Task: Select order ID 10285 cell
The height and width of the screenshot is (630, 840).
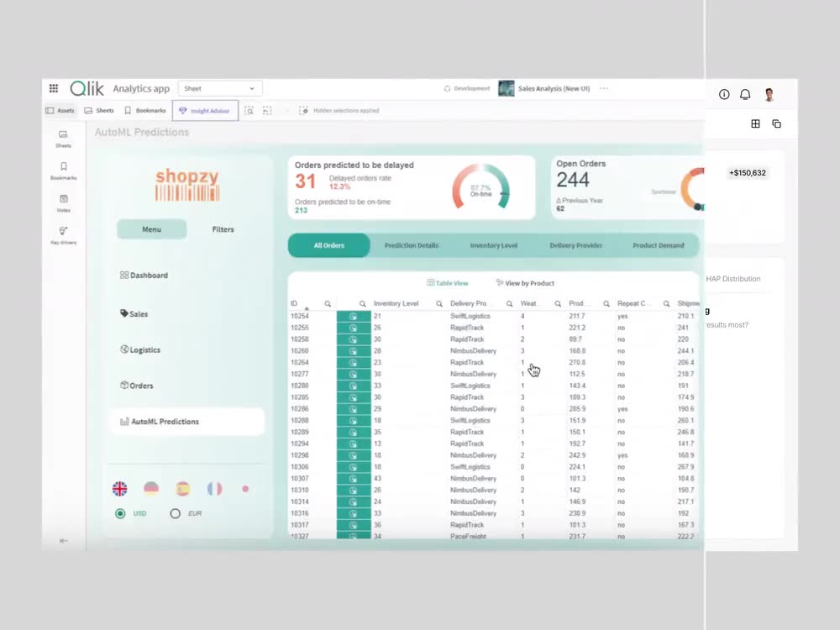Action: (x=300, y=397)
